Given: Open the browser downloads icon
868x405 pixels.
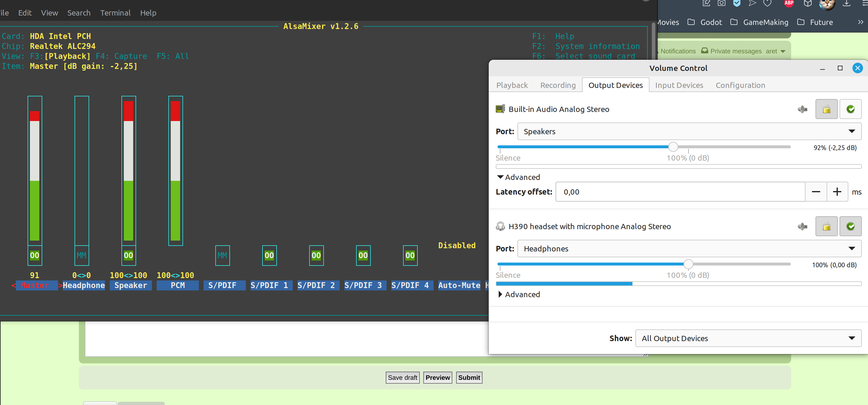Looking at the screenshot, I should coord(846,3).
